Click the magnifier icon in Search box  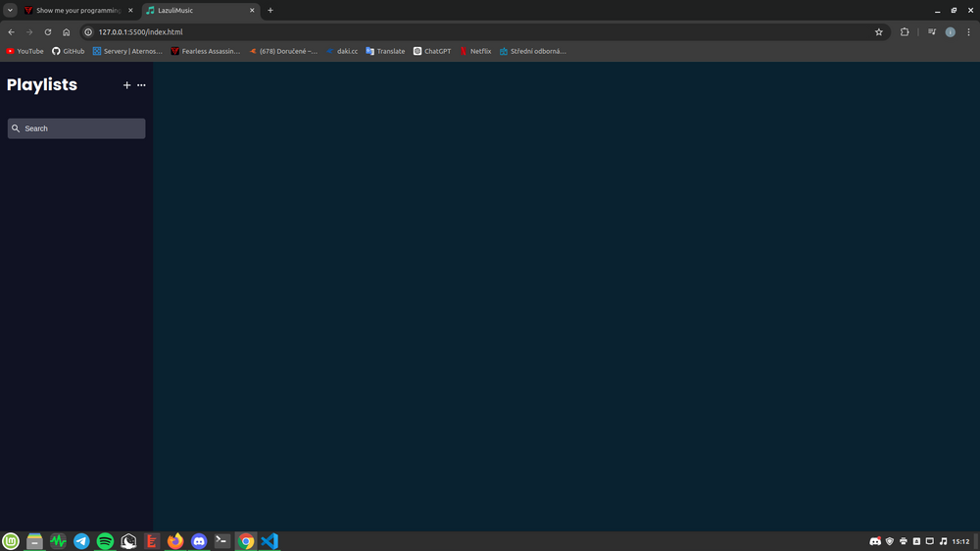click(x=16, y=128)
